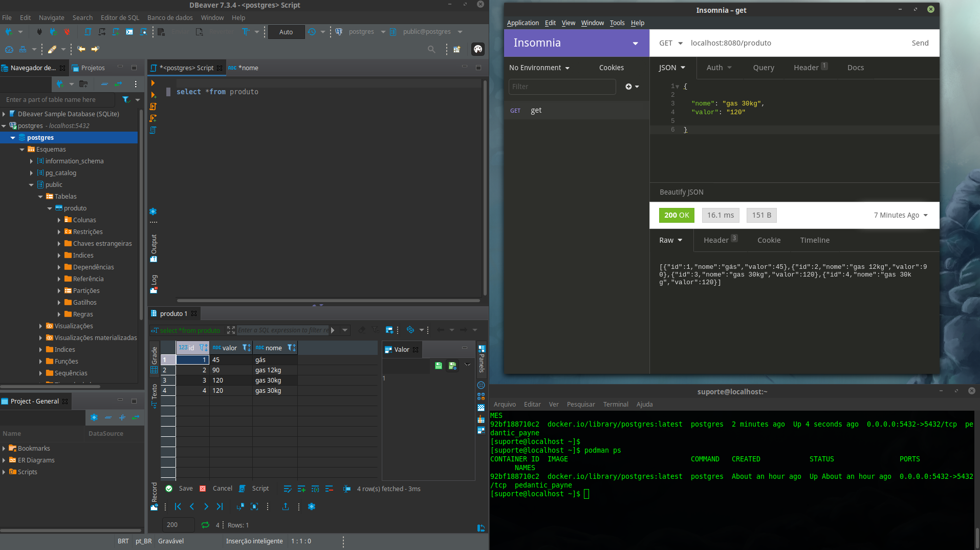The height and width of the screenshot is (550, 980).
Task: Click the create new folder icon in navigator
Action: coord(83,84)
